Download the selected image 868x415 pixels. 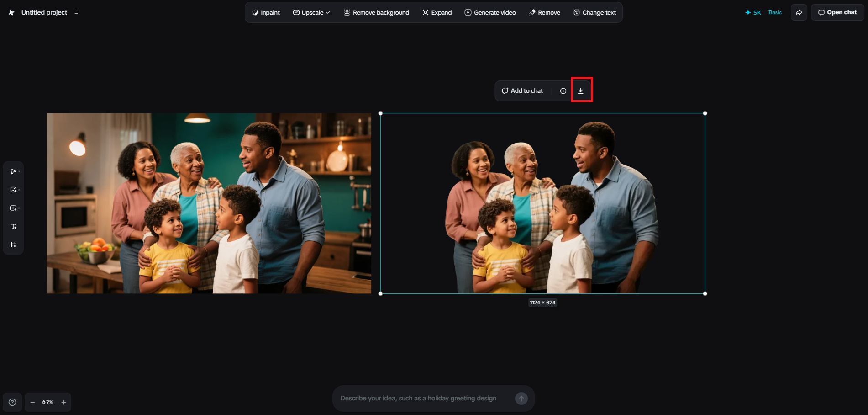pyautogui.click(x=581, y=91)
